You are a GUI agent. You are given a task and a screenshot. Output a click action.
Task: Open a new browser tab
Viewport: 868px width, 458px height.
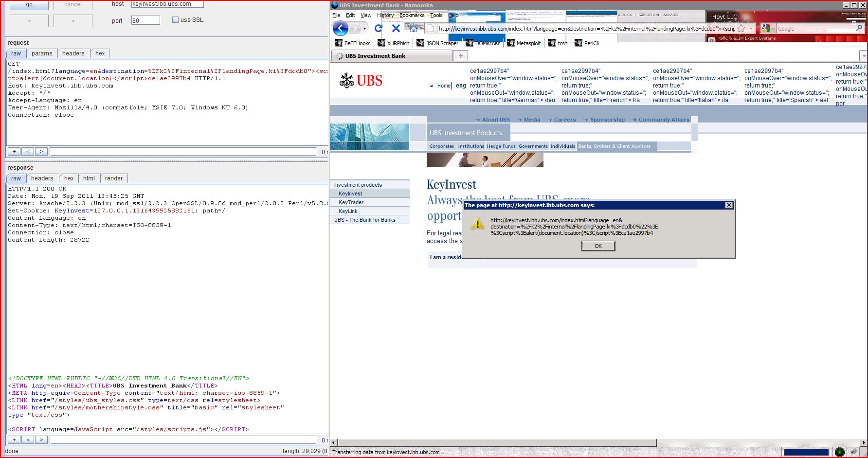(460, 56)
